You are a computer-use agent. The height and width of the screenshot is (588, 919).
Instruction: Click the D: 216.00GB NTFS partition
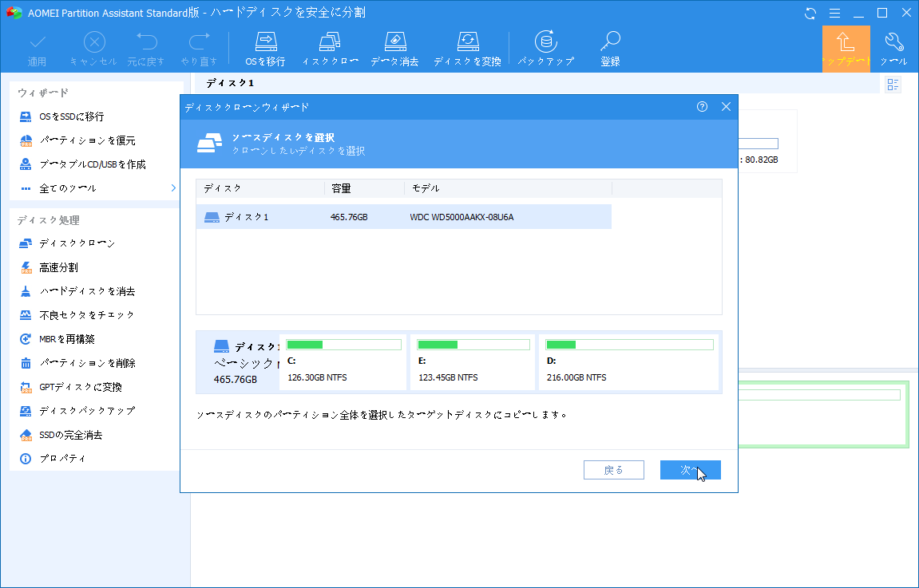coord(629,362)
